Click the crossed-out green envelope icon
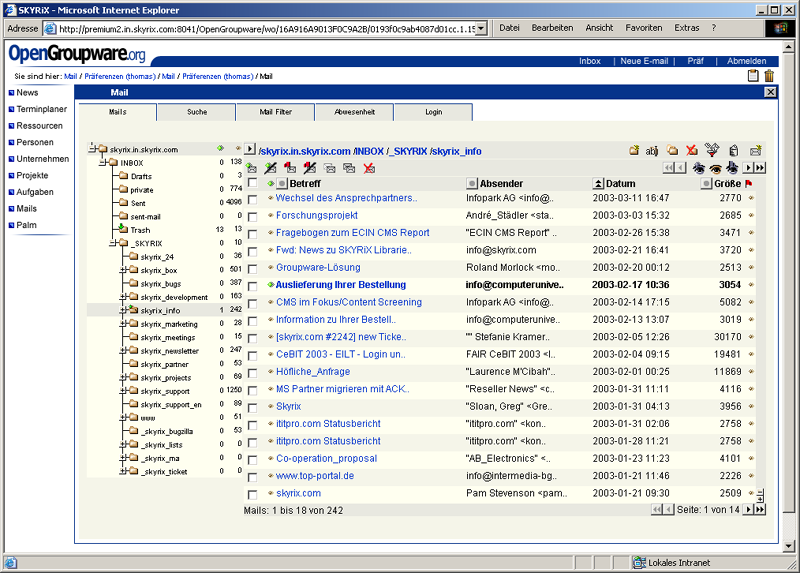Viewport: 800px width, 573px height. [270, 168]
